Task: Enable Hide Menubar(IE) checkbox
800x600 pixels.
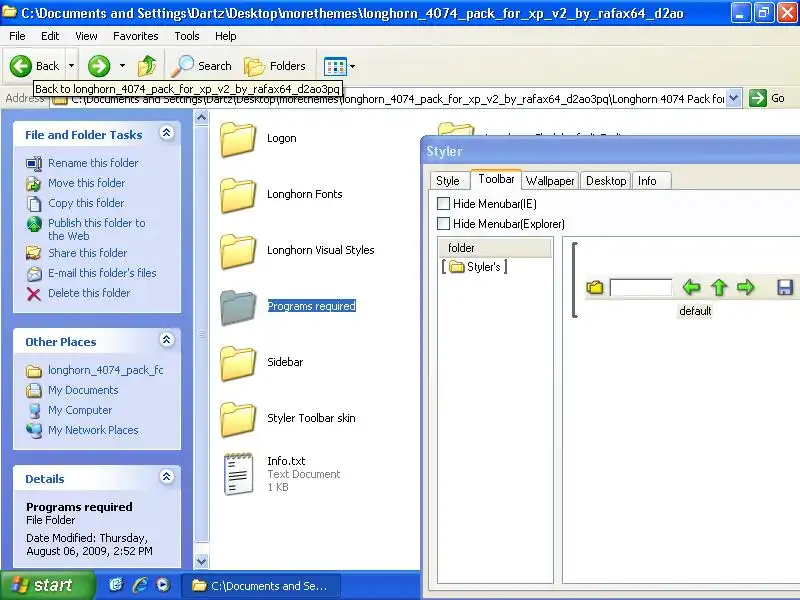Action: pos(443,204)
